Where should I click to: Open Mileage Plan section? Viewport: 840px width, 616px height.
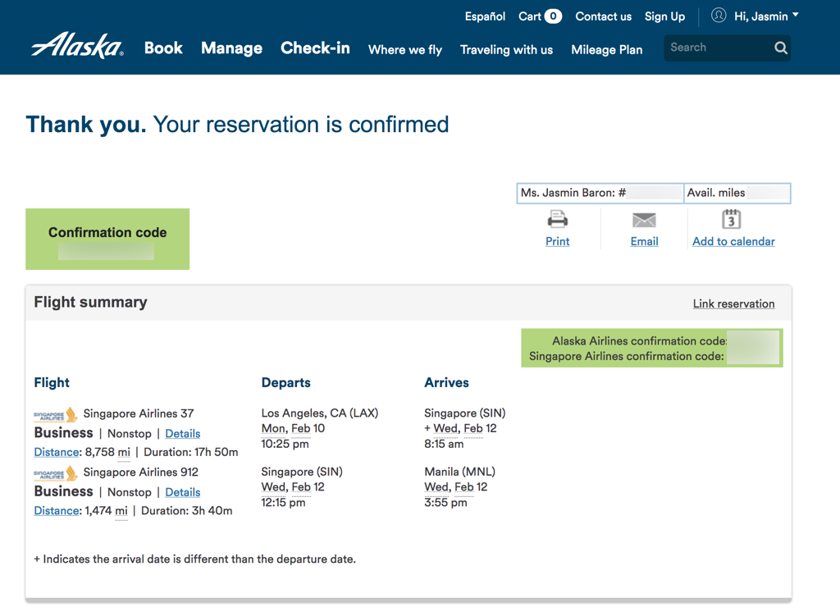[x=606, y=49]
